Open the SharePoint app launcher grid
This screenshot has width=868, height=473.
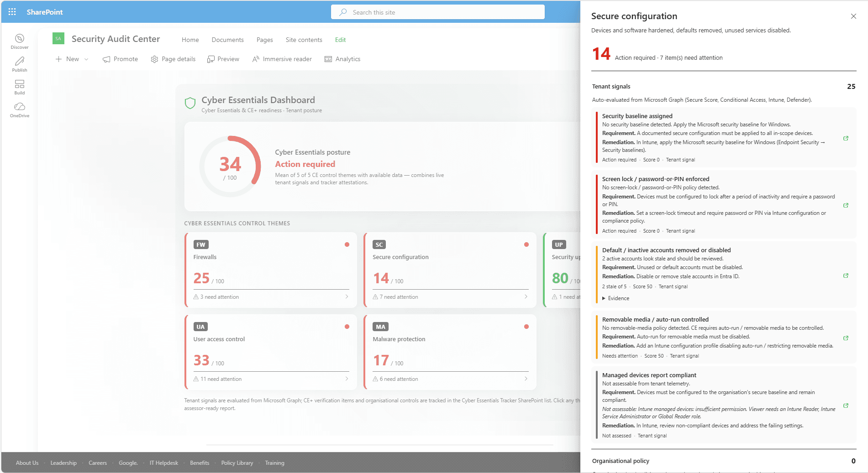coord(12,12)
